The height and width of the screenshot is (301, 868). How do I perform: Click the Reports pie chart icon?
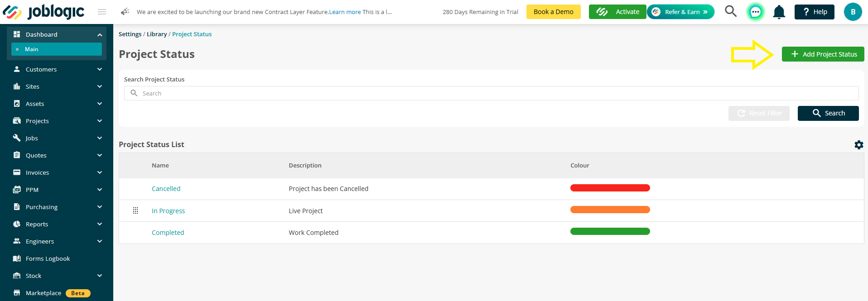point(17,224)
